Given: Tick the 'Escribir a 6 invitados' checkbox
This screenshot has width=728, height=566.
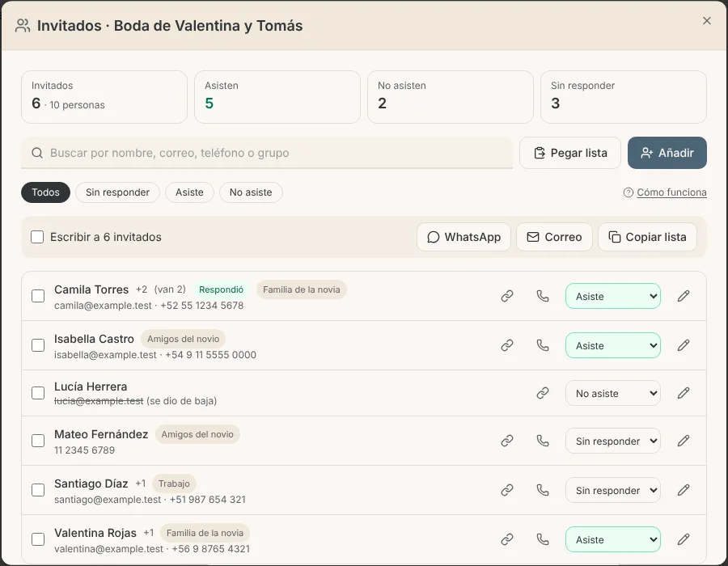Looking at the screenshot, I should click(x=37, y=237).
